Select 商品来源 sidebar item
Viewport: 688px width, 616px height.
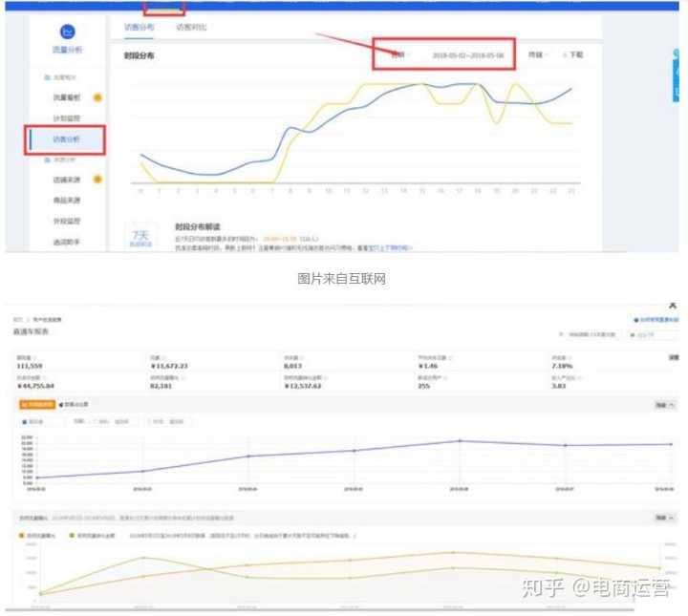pos(67,201)
